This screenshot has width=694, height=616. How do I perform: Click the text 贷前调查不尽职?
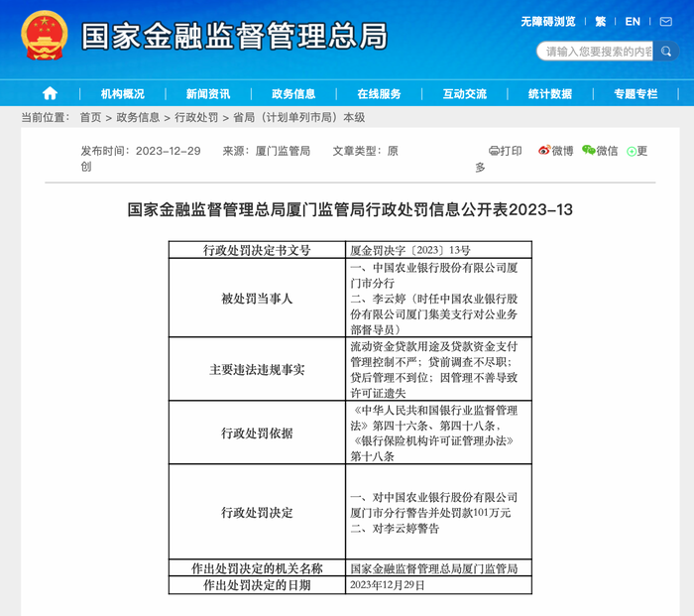click(467, 362)
